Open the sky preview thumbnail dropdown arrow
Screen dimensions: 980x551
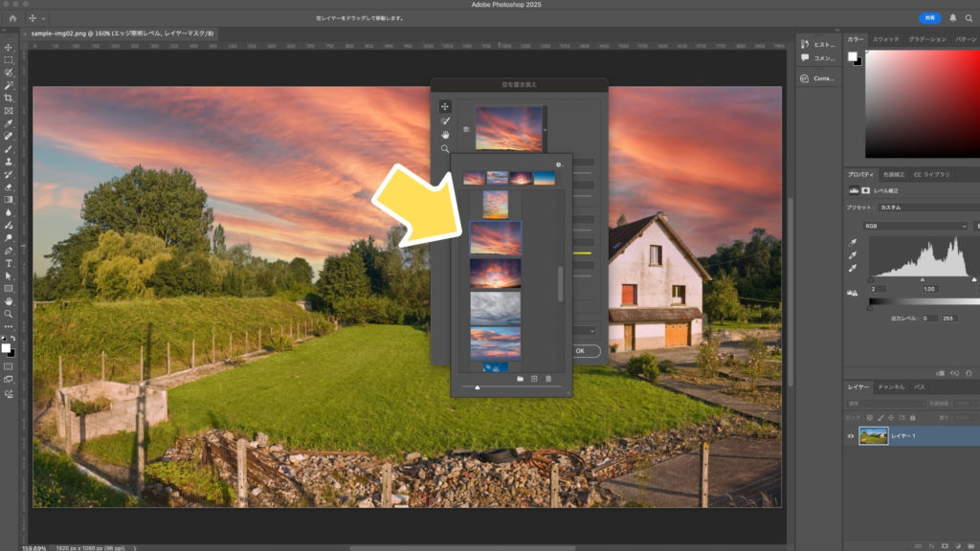pos(546,129)
